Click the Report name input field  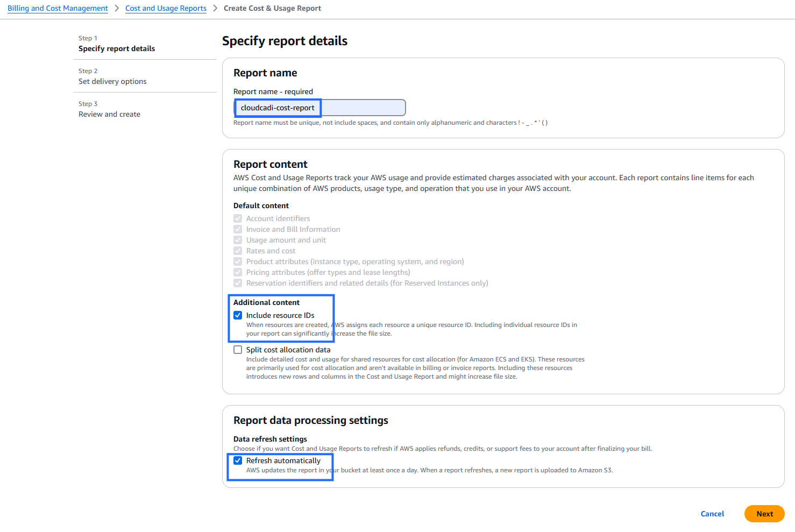click(320, 108)
